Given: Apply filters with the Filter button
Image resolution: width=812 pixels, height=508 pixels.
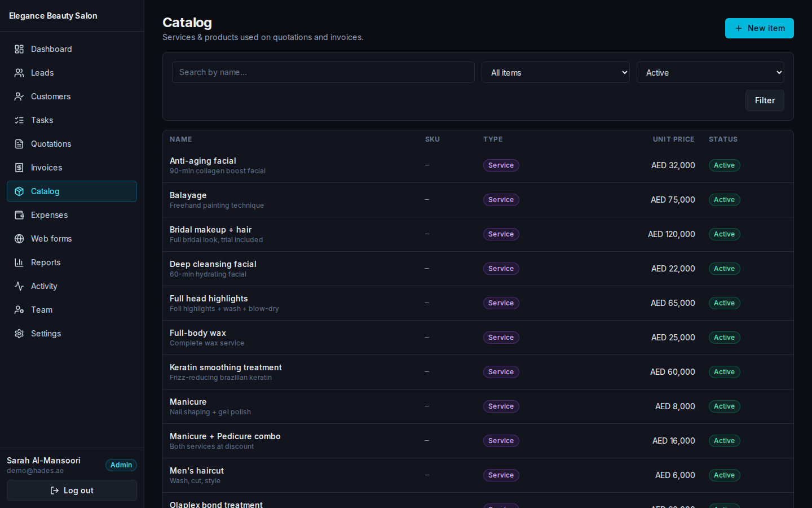Looking at the screenshot, I should point(765,100).
